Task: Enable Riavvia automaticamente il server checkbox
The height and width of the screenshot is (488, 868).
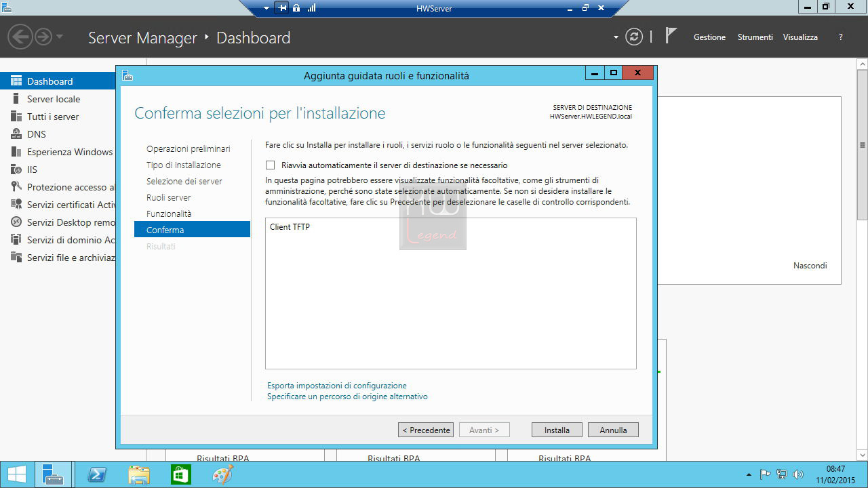Action: (x=271, y=165)
